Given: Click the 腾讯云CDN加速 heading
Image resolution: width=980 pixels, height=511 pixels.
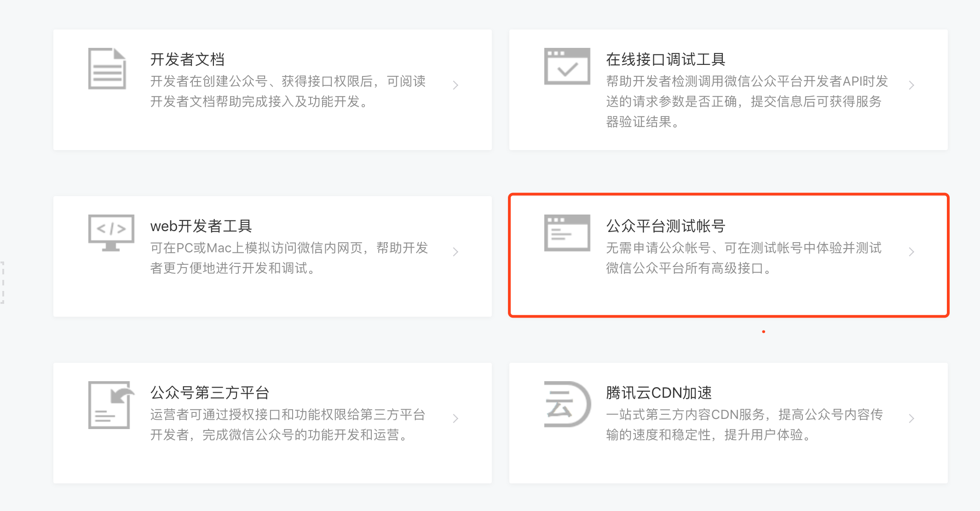Looking at the screenshot, I should click(x=658, y=393).
